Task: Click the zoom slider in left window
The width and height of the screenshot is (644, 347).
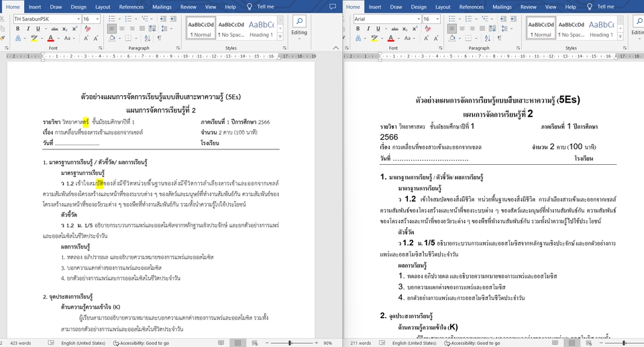Action: coord(290,343)
